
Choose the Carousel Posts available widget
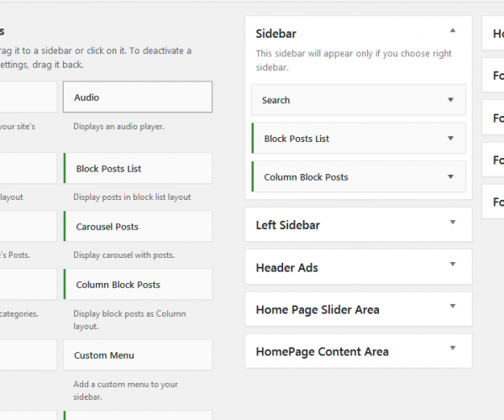click(x=138, y=227)
